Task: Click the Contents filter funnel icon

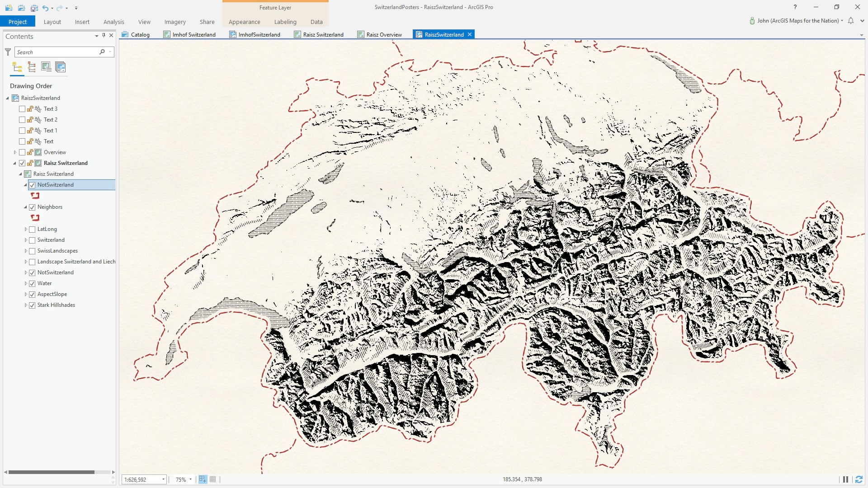Action: point(8,52)
